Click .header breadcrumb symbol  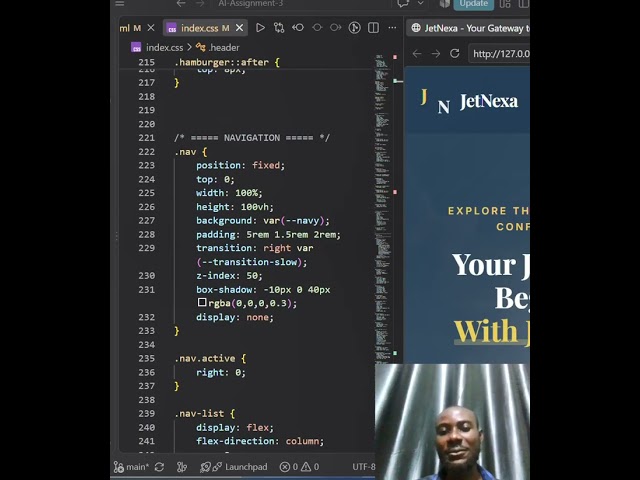[224, 48]
